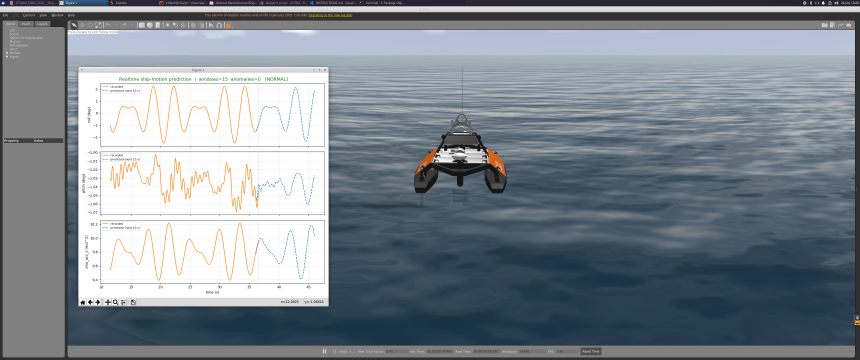This screenshot has height=360, width=860.
Task: Select the arrow selection mode tool
Action: click(73, 25)
